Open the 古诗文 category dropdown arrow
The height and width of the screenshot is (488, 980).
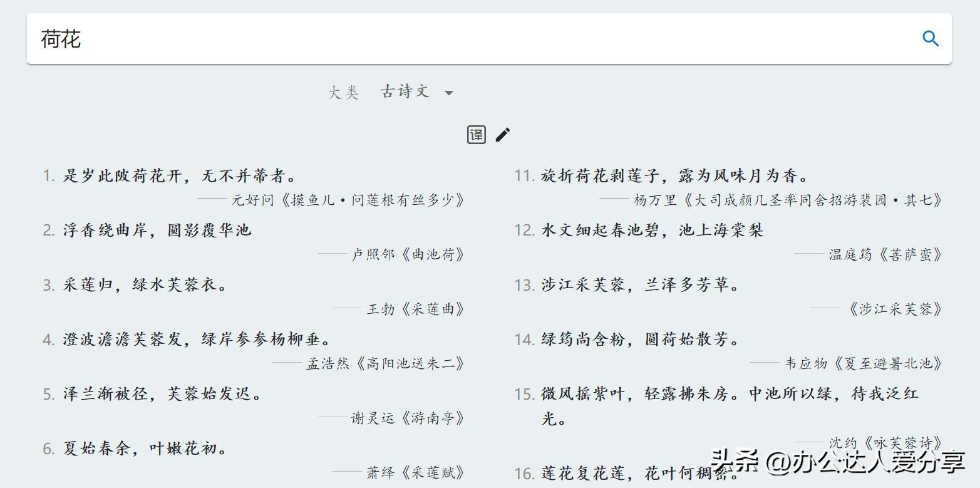[449, 92]
